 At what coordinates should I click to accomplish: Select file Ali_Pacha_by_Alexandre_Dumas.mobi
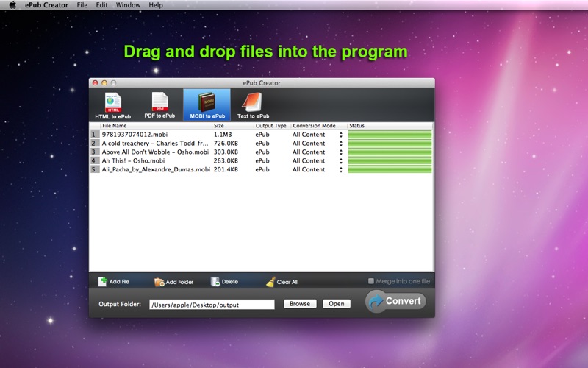point(156,169)
